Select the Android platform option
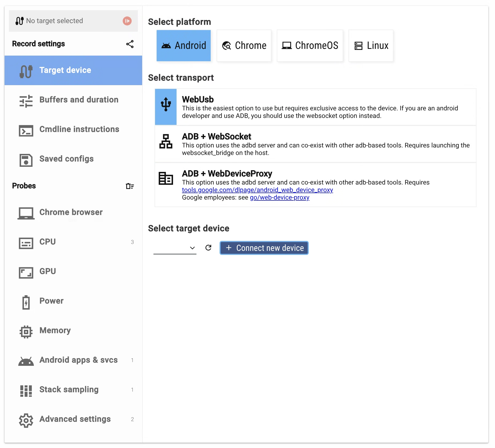This screenshot has height=448, width=495. [184, 46]
